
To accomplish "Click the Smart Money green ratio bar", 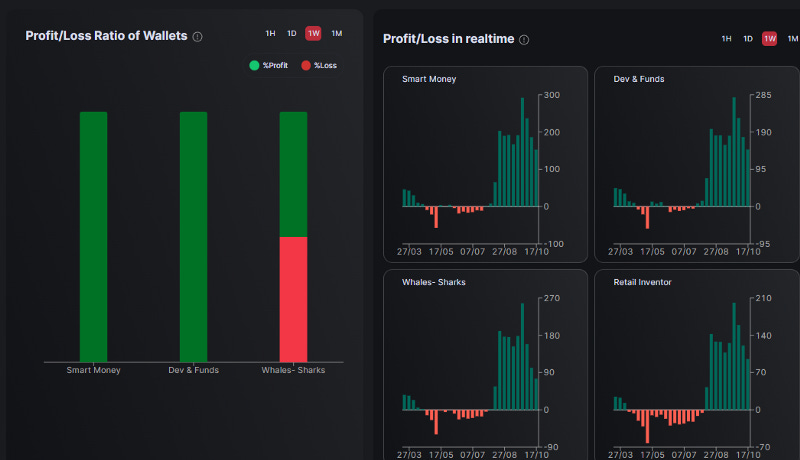I will point(93,237).
